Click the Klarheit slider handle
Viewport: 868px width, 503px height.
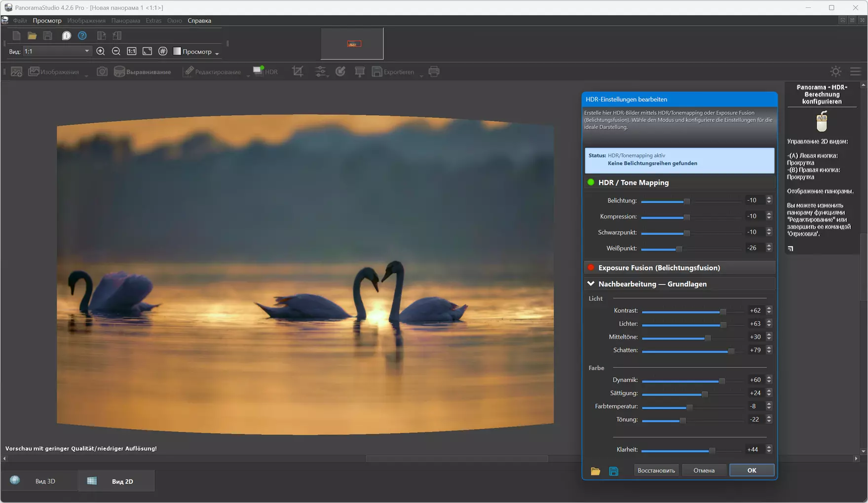[712, 450]
